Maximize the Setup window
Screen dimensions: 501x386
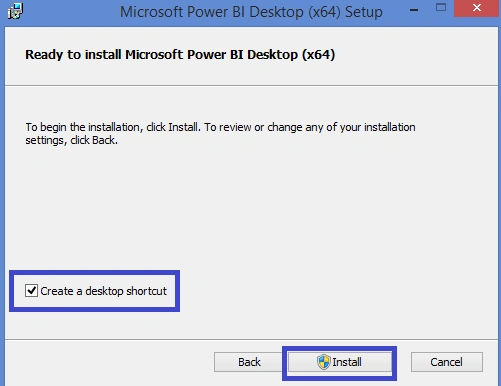[x=441, y=8]
